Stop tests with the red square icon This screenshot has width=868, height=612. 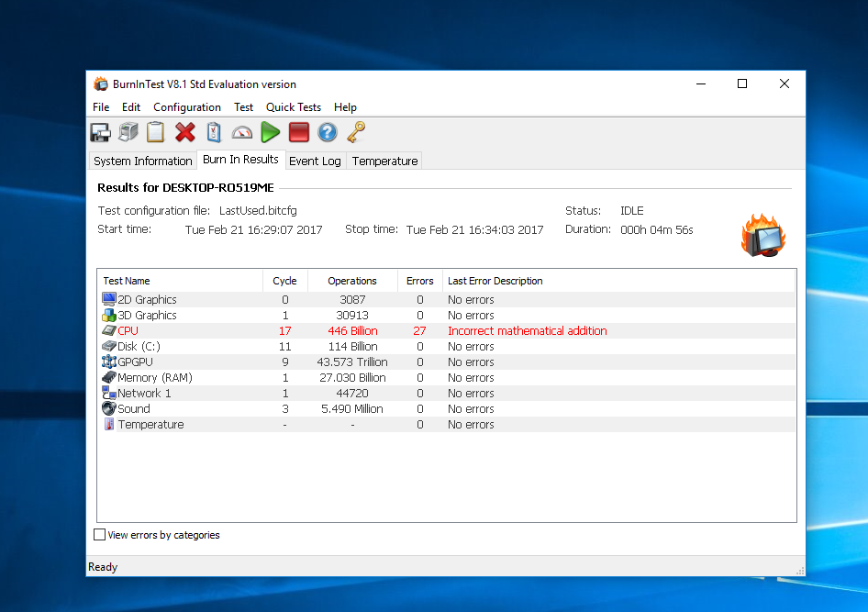point(299,133)
